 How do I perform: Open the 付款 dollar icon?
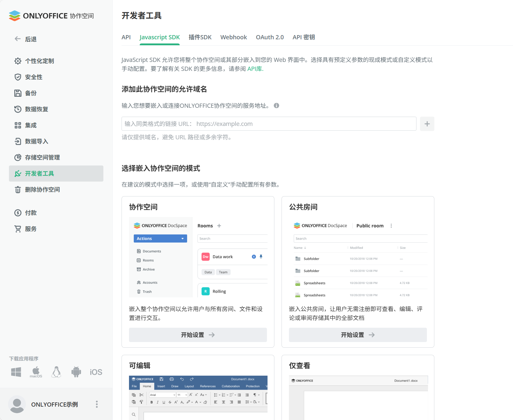coord(18,213)
